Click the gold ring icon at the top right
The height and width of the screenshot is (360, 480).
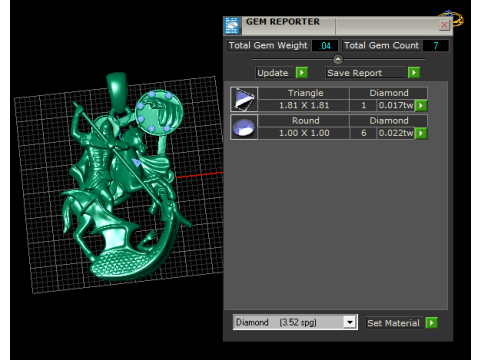pos(451,18)
